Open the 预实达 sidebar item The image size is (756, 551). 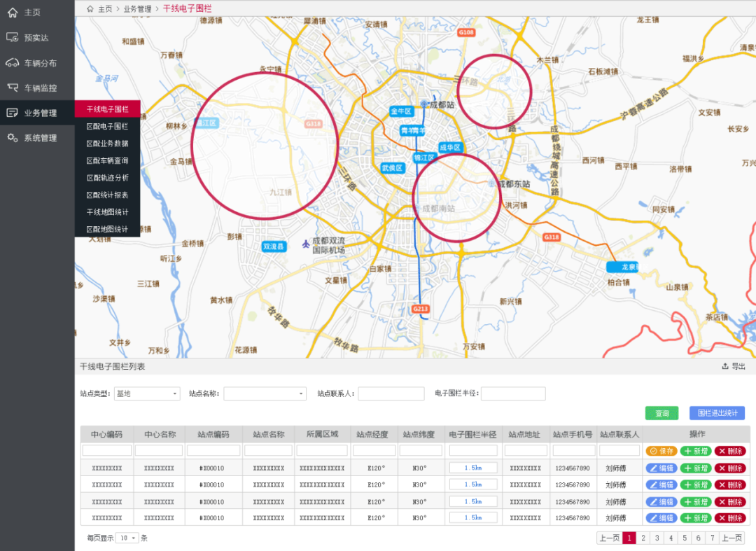[x=37, y=38]
